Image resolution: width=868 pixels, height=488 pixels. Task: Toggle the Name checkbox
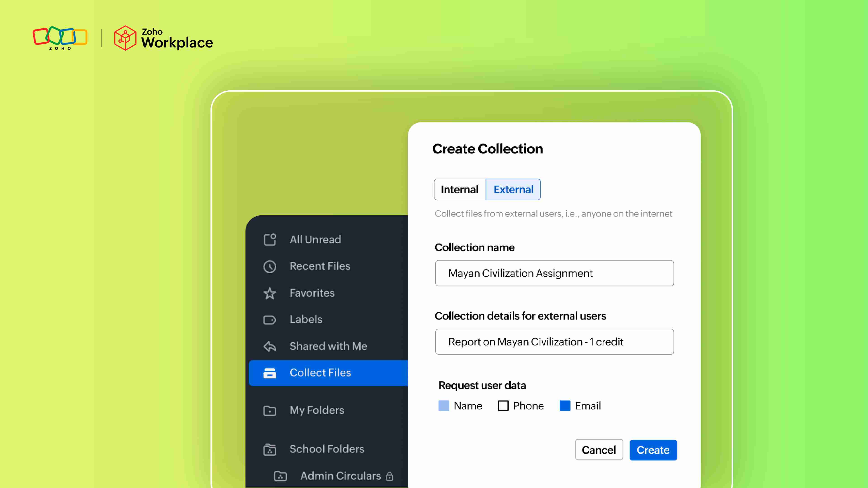click(444, 406)
